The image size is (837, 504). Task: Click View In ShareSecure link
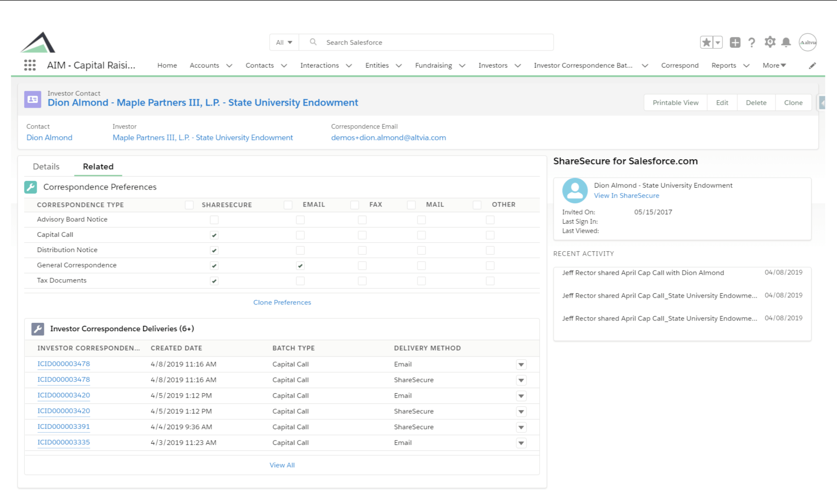626,196
